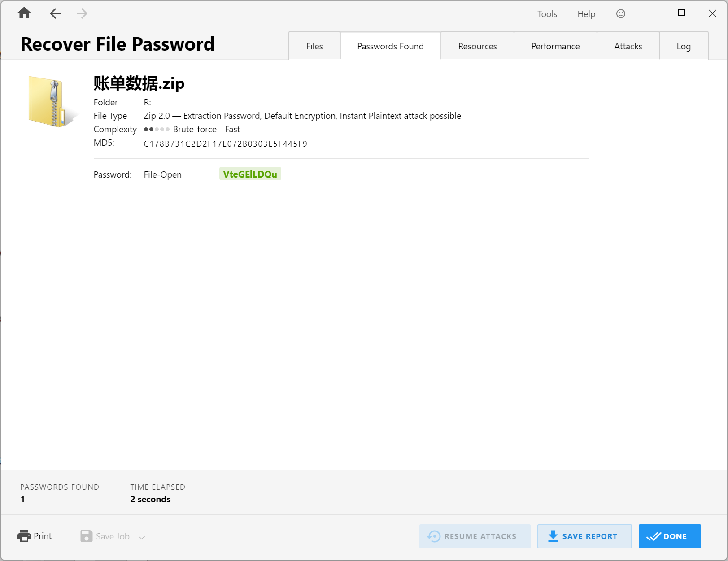Switch to the Attacks tab
Image resolution: width=728 pixels, height=561 pixels.
pos(628,46)
